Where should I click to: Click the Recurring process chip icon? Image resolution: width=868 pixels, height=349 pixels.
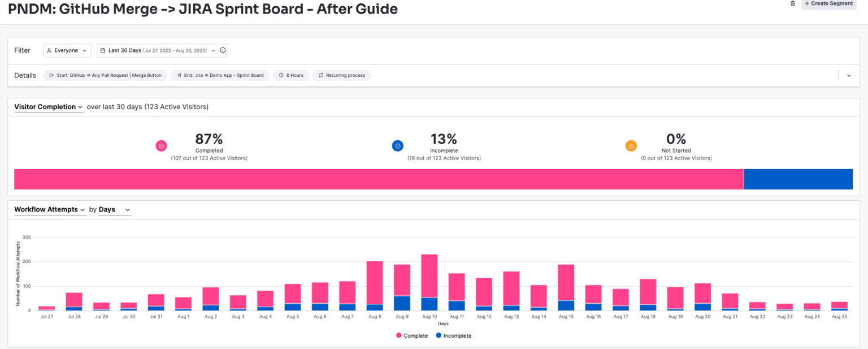click(320, 75)
